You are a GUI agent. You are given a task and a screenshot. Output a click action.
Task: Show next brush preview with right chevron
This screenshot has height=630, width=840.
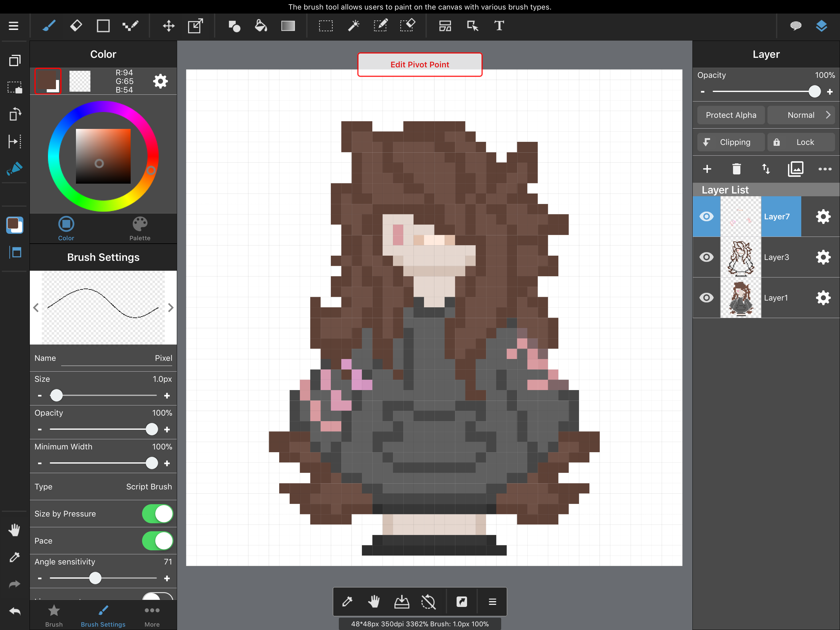tap(171, 308)
